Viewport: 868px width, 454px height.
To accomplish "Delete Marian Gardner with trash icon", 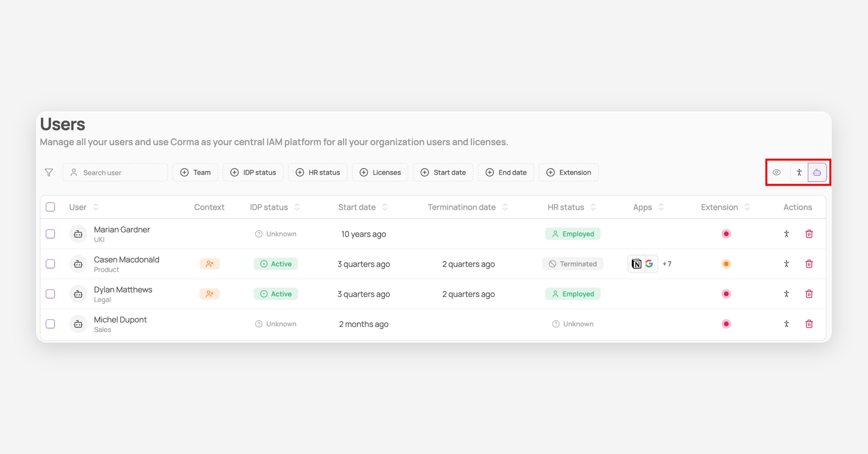I will click(809, 234).
